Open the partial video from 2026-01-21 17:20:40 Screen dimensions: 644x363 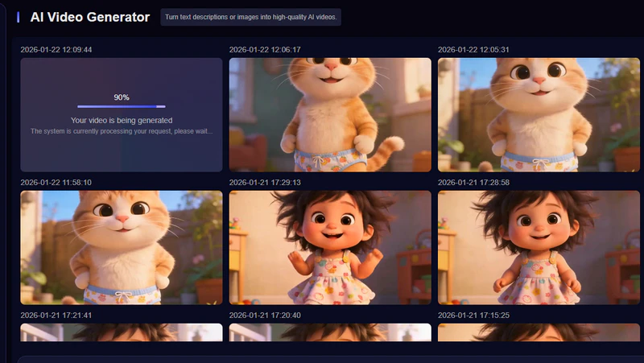coord(330,332)
